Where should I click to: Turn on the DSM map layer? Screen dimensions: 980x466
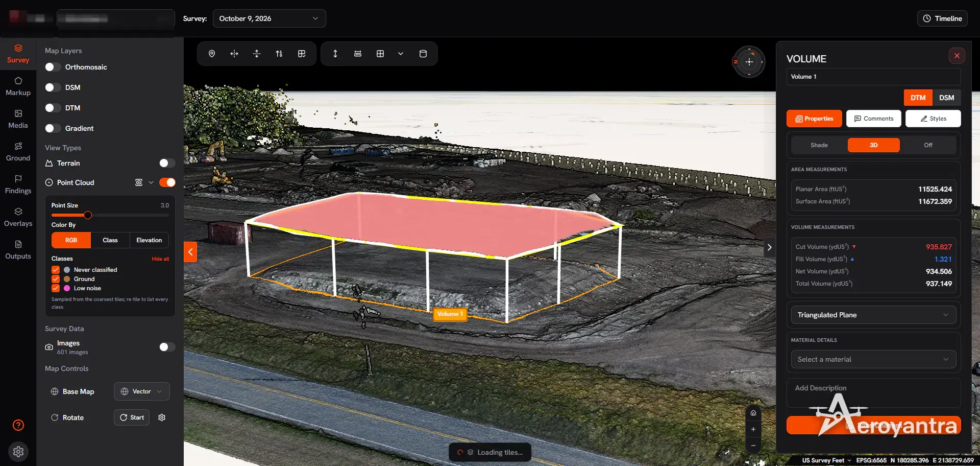click(53, 87)
